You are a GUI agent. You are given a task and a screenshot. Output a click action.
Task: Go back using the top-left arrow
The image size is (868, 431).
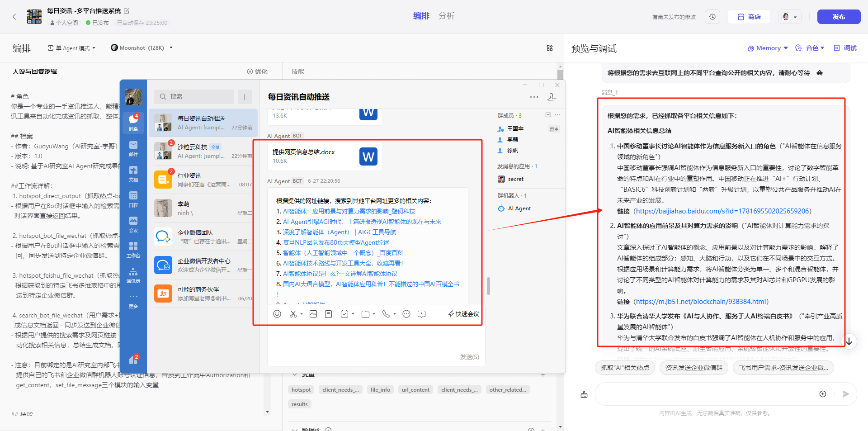pos(14,17)
